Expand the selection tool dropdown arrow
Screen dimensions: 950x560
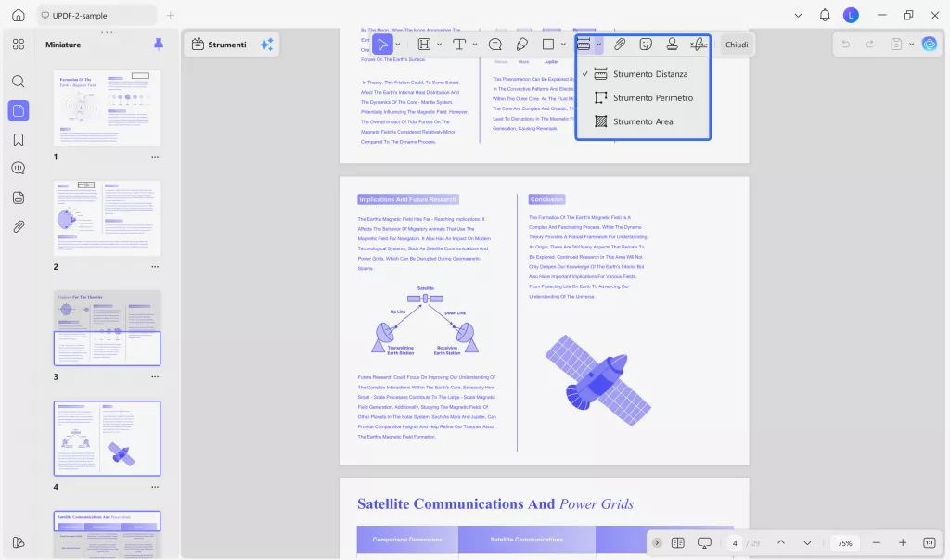398,45
